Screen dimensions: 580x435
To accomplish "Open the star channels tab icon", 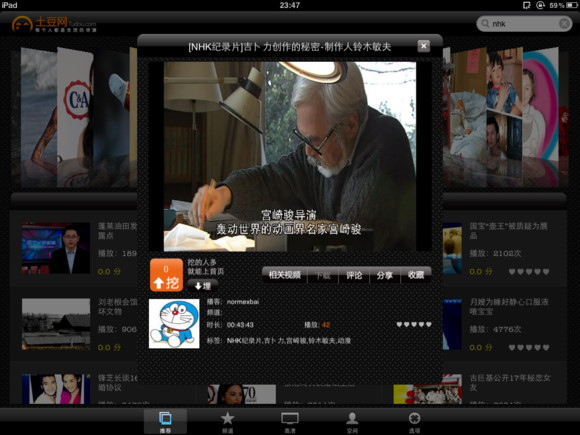I will [x=227, y=418].
